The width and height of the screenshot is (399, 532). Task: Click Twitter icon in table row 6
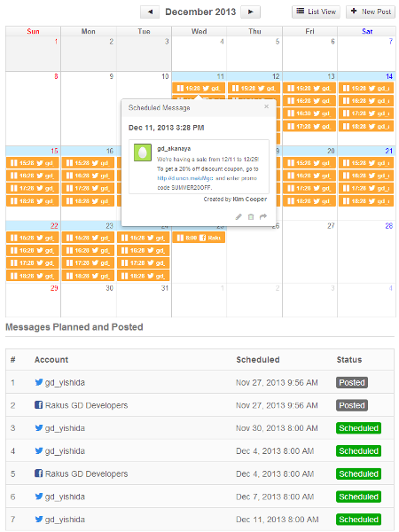pos(39,497)
